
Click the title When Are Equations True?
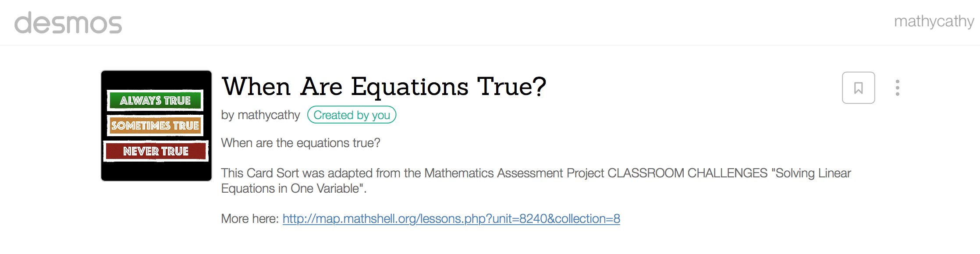pyautogui.click(x=384, y=86)
